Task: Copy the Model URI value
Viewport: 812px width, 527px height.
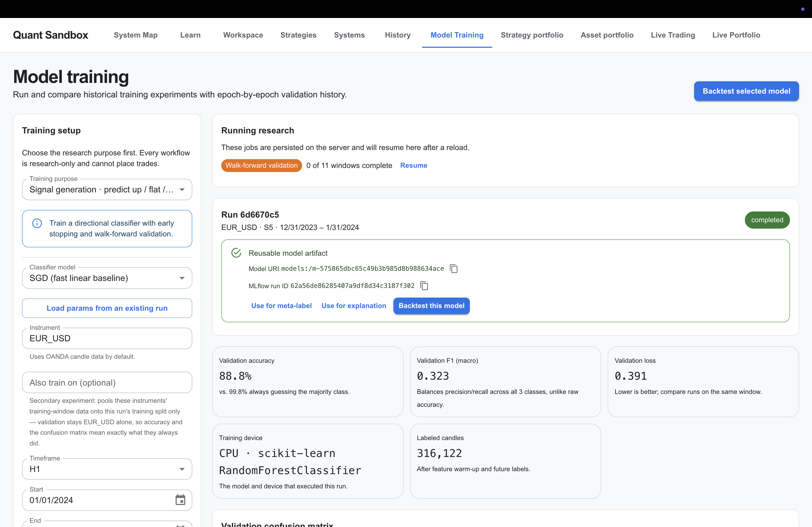Action: [454, 269]
